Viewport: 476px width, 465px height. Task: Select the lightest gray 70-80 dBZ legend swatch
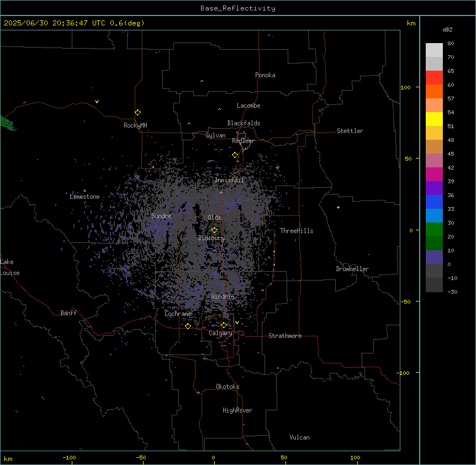click(434, 50)
